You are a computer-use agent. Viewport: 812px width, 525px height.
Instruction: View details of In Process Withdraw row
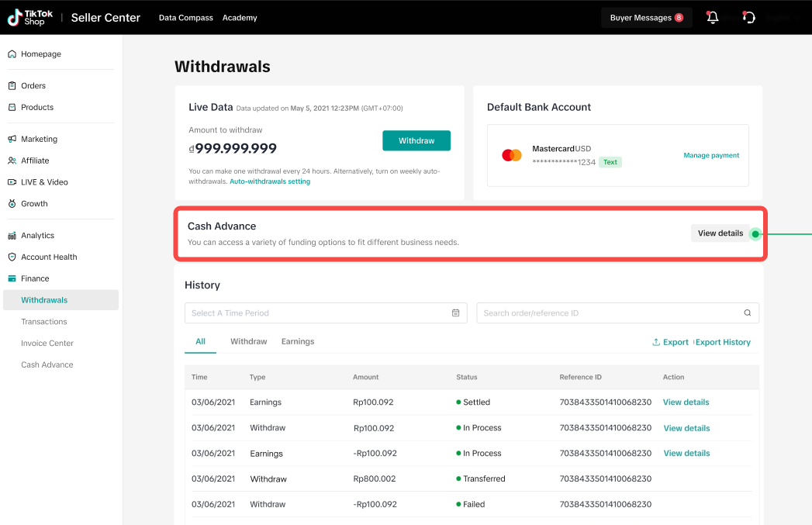686,428
